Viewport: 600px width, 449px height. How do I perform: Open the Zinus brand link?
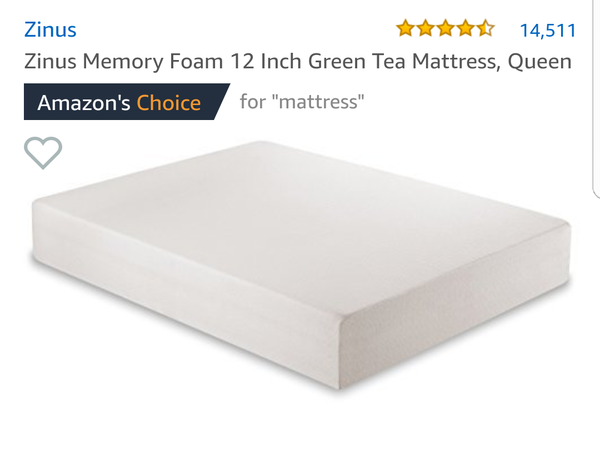pos(50,30)
